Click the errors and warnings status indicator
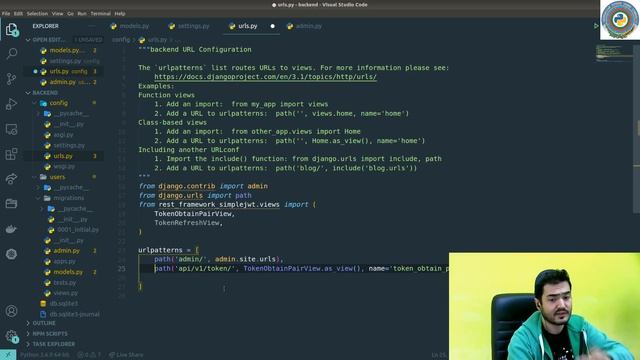This screenshot has width=640, height=360. [x=89, y=355]
